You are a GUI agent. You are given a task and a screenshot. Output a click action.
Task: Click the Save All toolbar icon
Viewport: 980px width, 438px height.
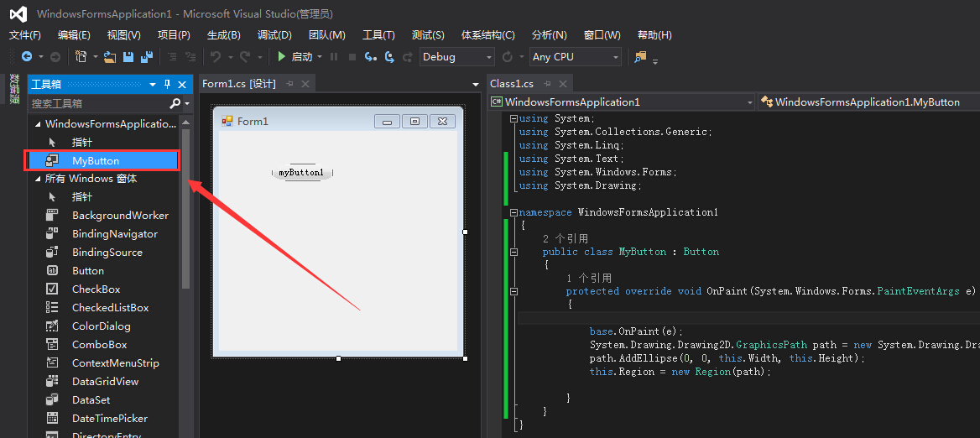147,57
